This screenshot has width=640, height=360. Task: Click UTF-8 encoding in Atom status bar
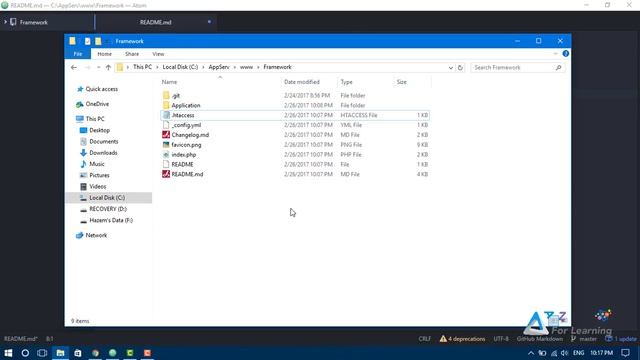point(501,339)
